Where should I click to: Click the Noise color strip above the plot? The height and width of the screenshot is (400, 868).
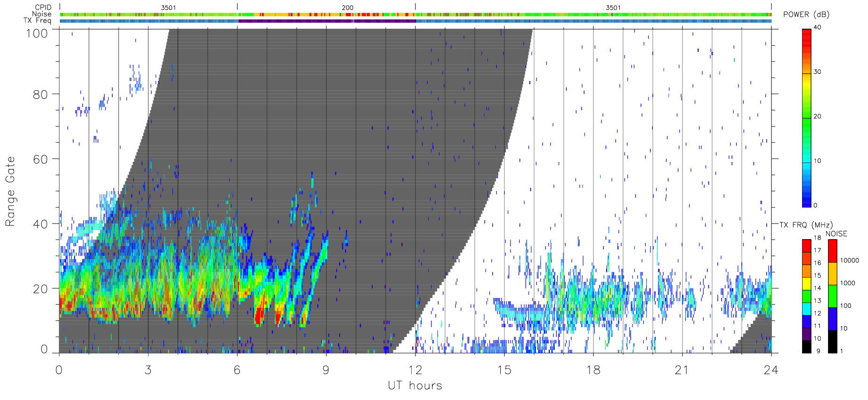tap(415, 15)
